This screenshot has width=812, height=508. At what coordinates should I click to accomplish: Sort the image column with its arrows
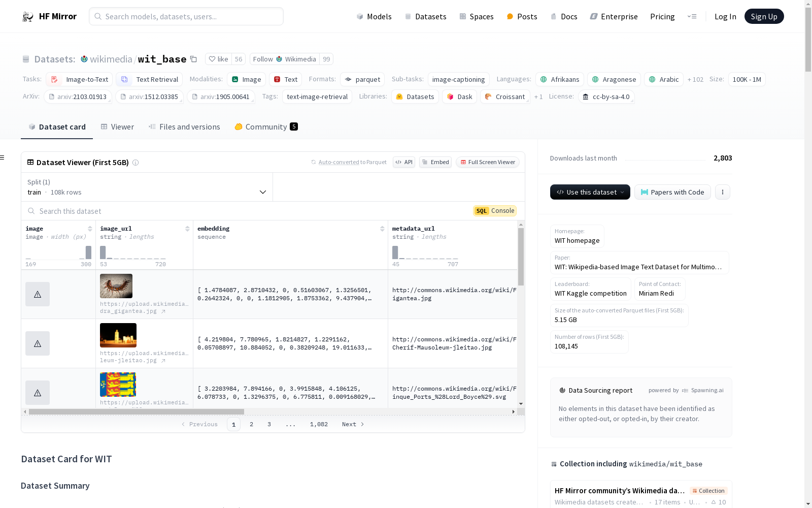[x=90, y=229]
